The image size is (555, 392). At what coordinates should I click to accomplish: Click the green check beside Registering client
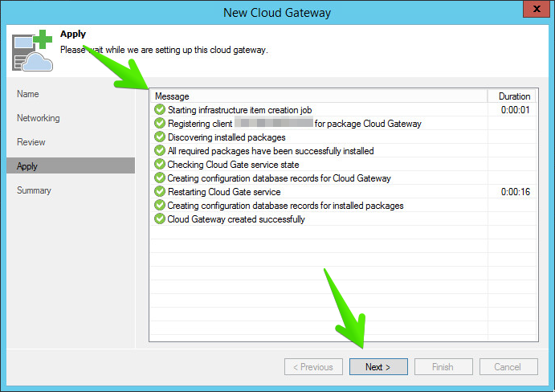click(160, 123)
